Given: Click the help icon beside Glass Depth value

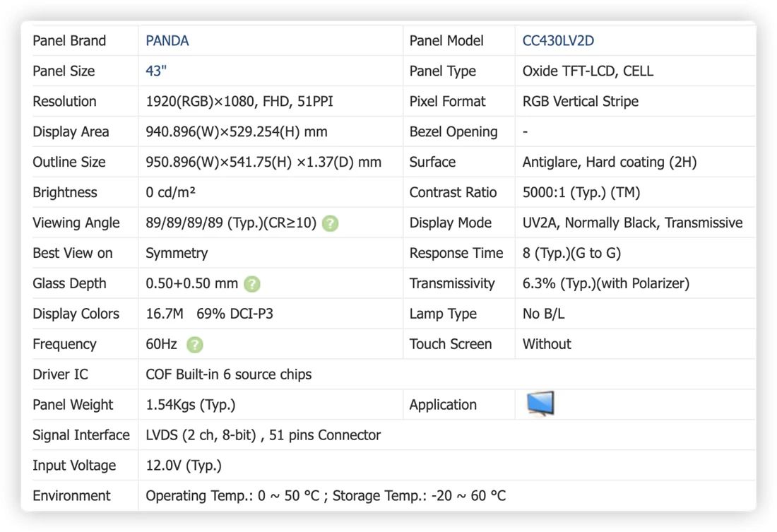Looking at the screenshot, I should [x=252, y=284].
